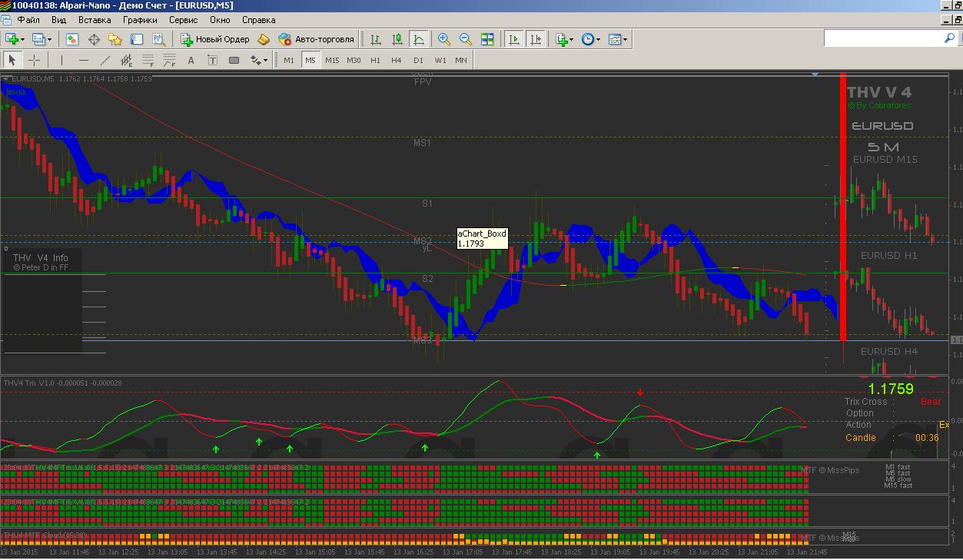The image size is (963, 560).
Task: Select the text label 'T' tool
Action: 212,60
